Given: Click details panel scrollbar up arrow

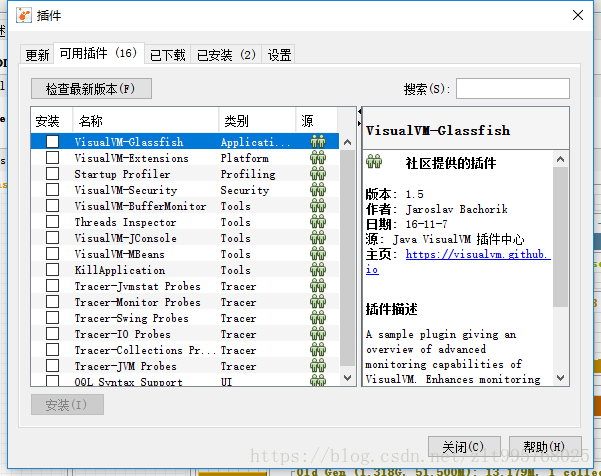Looking at the screenshot, I should (560, 159).
